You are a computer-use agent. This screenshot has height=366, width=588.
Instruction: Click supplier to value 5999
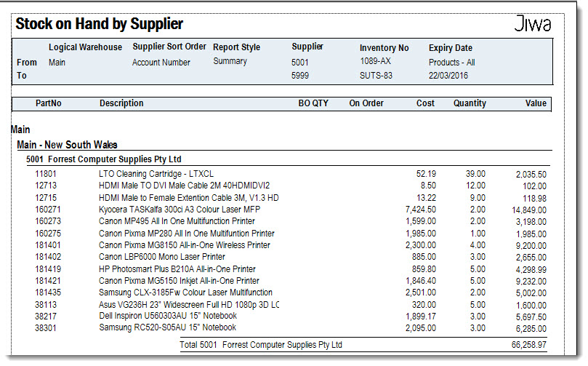(300, 76)
